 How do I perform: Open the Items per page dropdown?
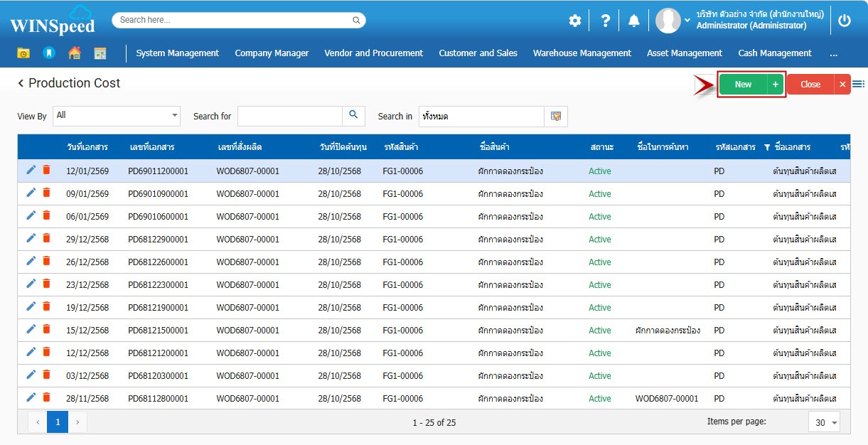click(825, 422)
